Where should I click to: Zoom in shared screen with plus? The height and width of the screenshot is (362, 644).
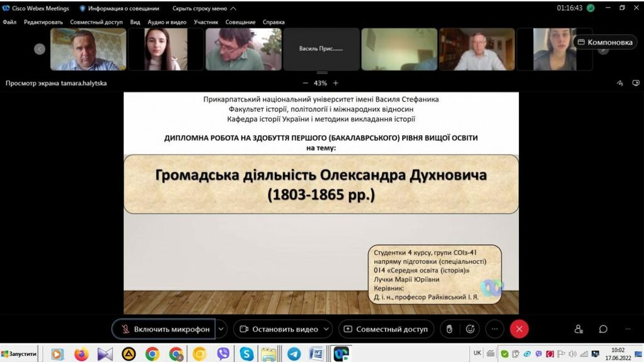pyautogui.click(x=336, y=83)
